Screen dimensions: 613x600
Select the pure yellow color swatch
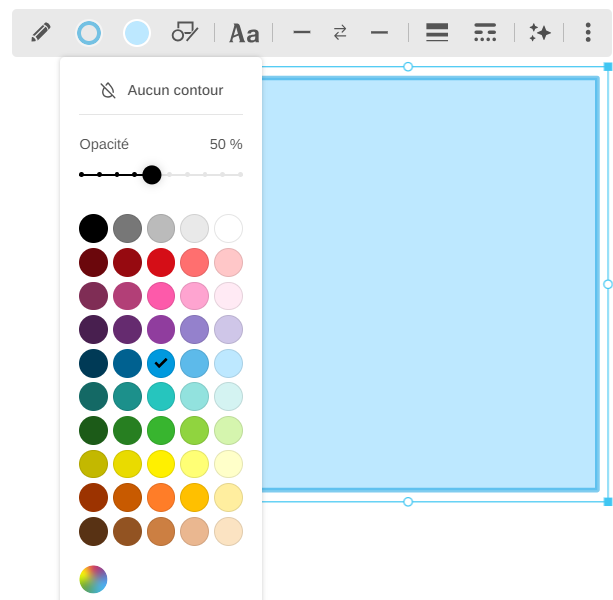(x=161, y=464)
